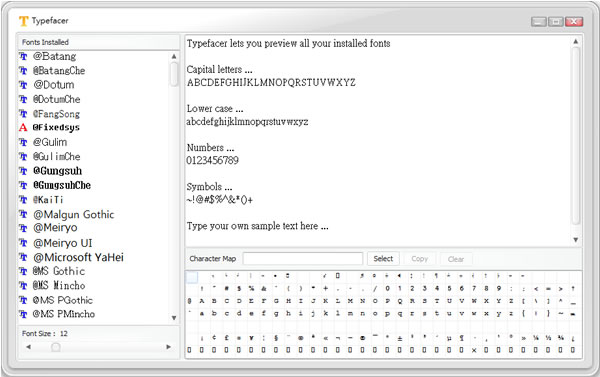600x377 pixels.
Task: Click the font icon beside @BatangChe
Action: point(23,71)
